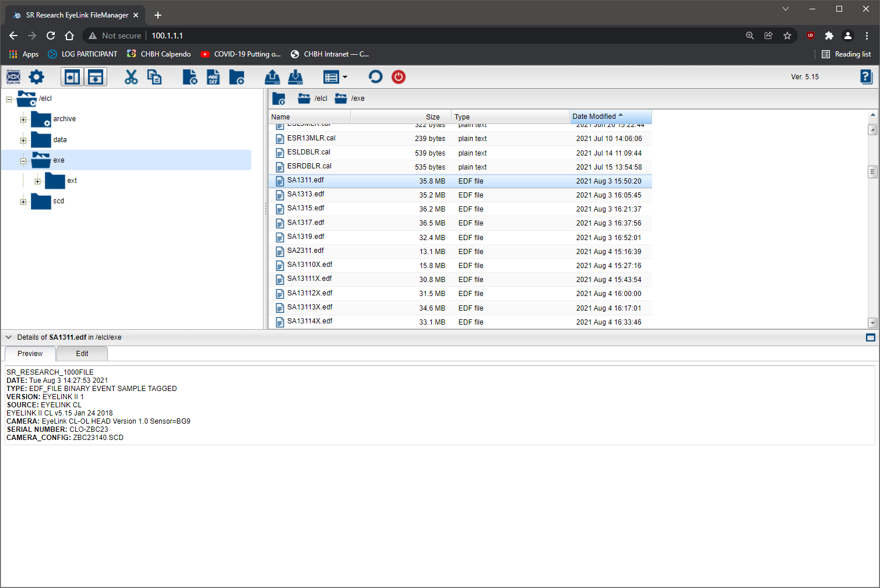This screenshot has height=588, width=880.
Task: Click the red Power off icon
Action: click(x=398, y=76)
